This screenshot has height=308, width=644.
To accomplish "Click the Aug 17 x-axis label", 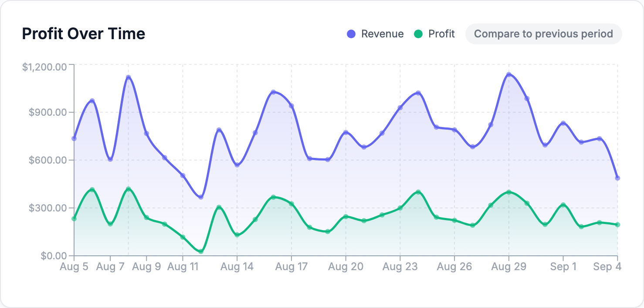I will point(291,267).
